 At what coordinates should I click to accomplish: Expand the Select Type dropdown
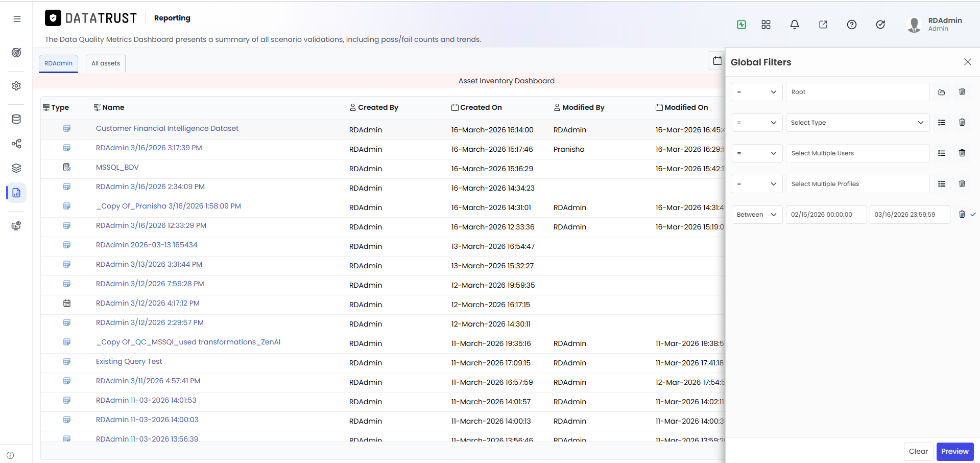coord(857,123)
